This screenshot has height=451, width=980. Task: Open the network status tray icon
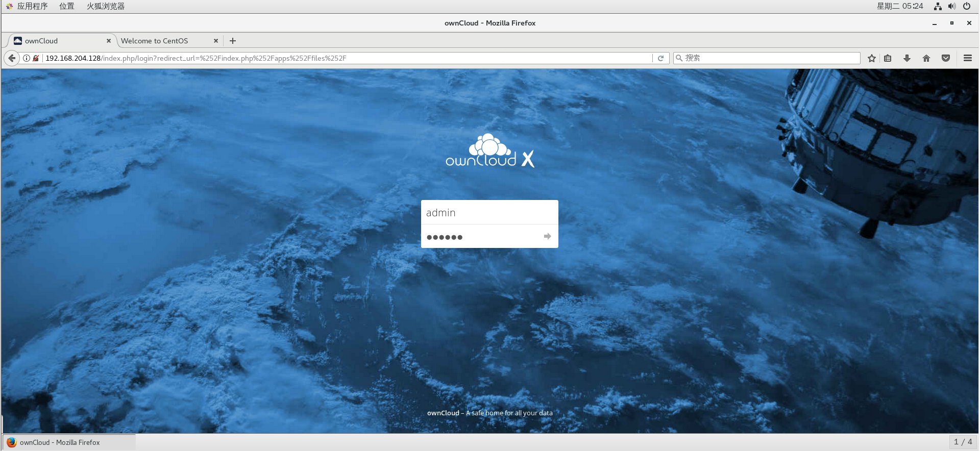pyautogui.click(x=938, y=6)
